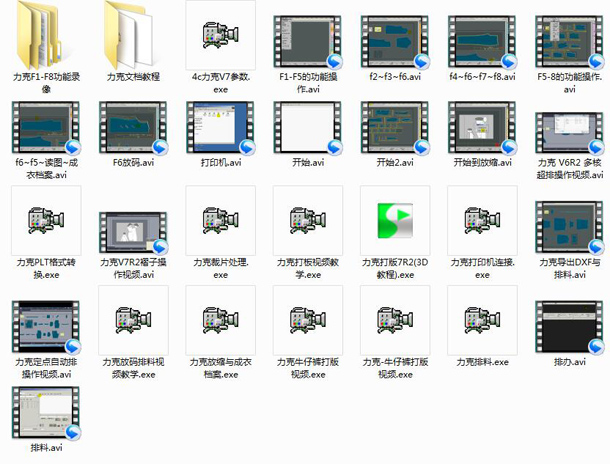The height and width of the screenshot is (464, 610).
Task: Click the 排办.avi file name text
Action: [569, 362]
